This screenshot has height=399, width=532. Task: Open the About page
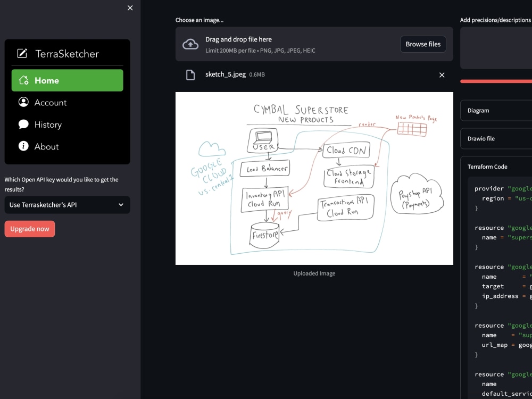coord(46,146)
